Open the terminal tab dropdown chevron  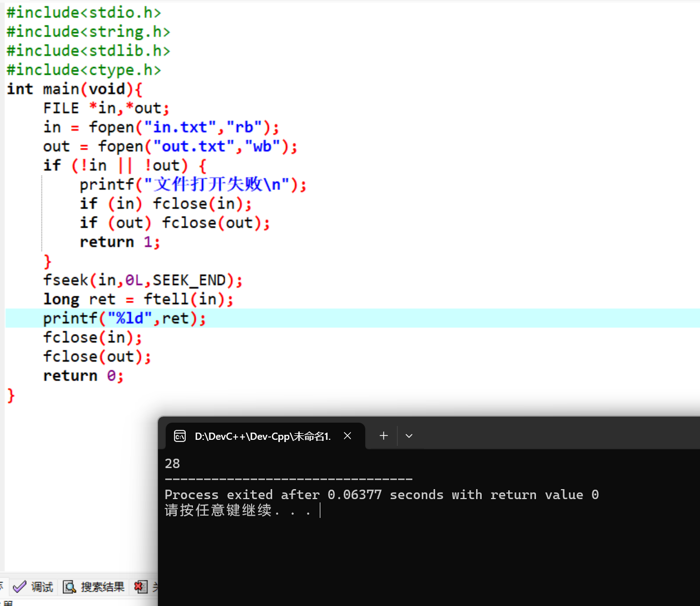tap(408, 436)
